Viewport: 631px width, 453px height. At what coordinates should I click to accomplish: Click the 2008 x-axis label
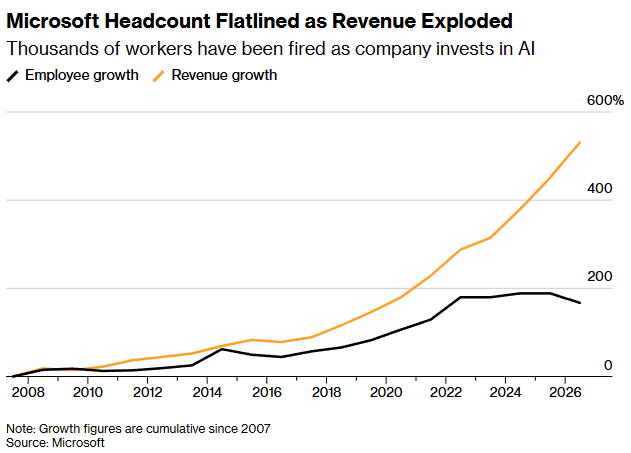tap(28, 392)
